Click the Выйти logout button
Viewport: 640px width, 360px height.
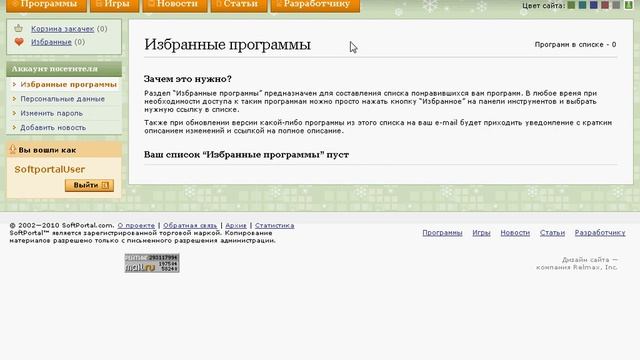pos(89,185)
